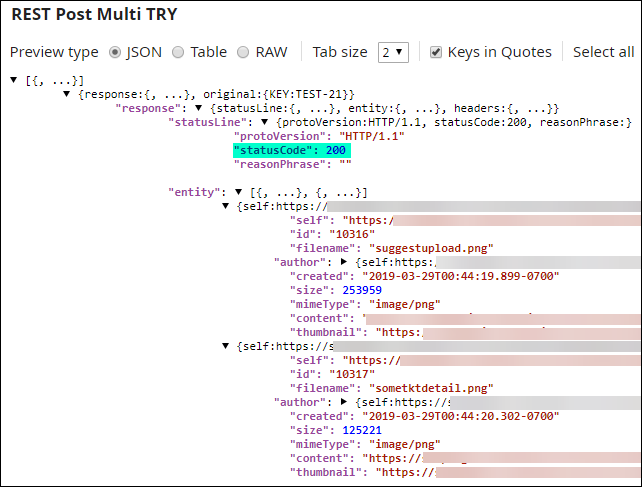Collapse the "statusLine" node
The width and height of the screenshot is (642, 487).
pyautogui.click(x=265, y=122)
